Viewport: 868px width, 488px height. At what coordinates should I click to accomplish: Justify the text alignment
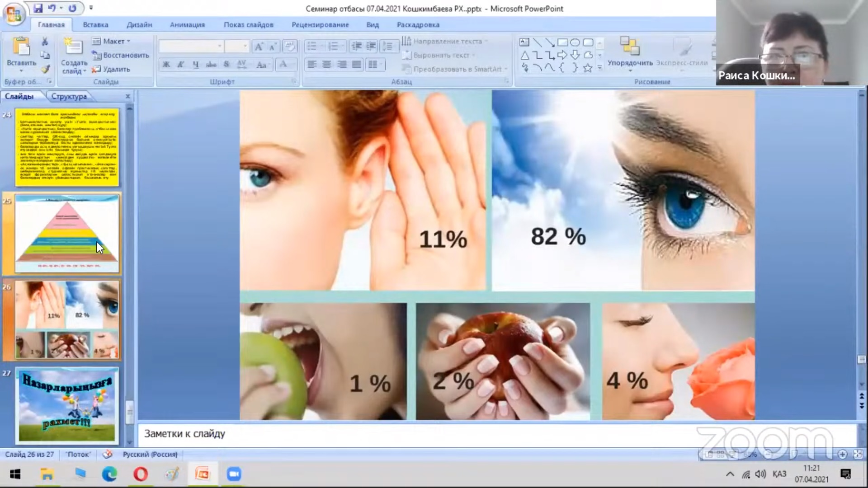click(357, 65)
